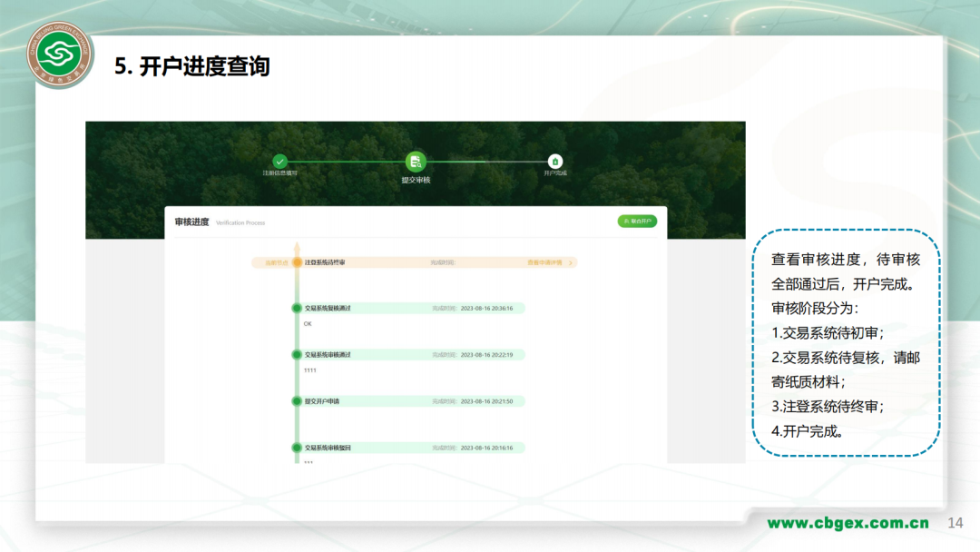The height and width of the screenshot is (552, 980).
Task: Click the CBGEX green logo emblem
Action: 57,54
